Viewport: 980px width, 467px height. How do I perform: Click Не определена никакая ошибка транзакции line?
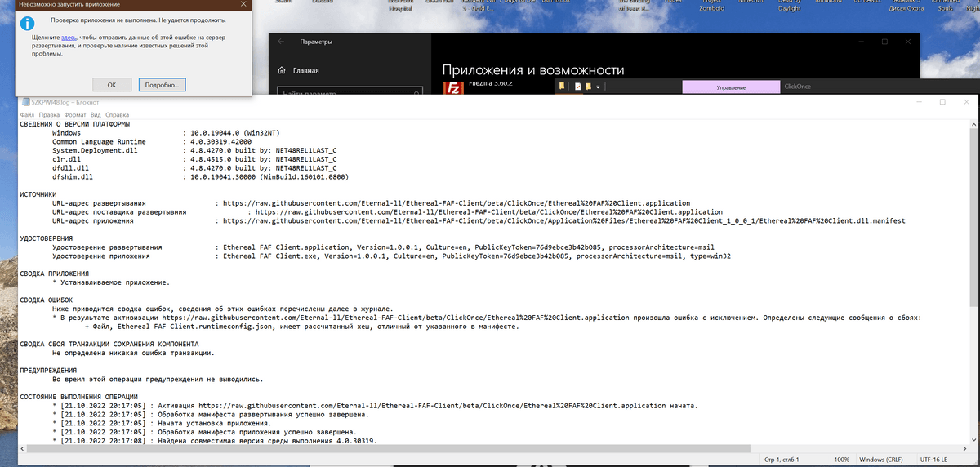click(x=133, y=353)
